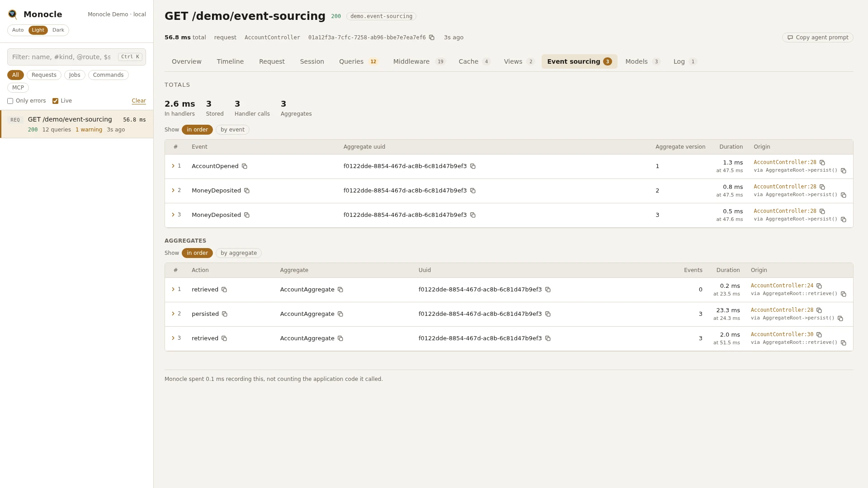Click the Monocle logo icon
This screenshot has width=868, height=488.
pos(13,14)
